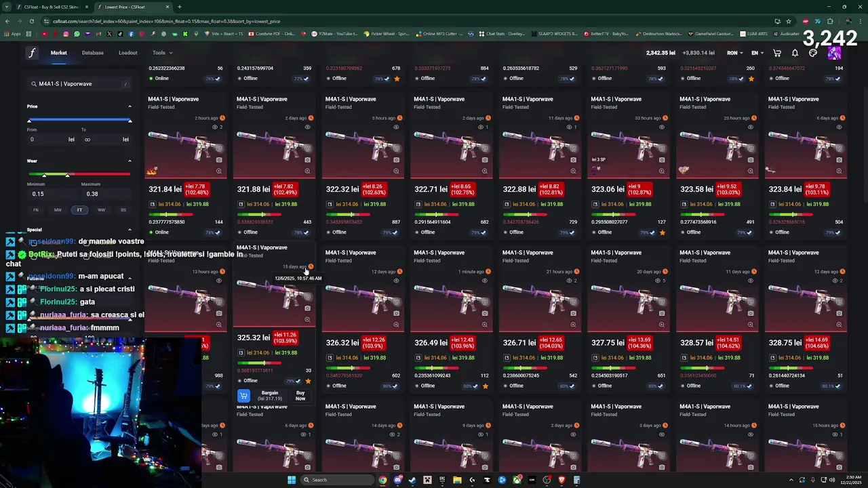Screen dimensions: 868x488
Task: Click the eye icon on the 323.58 lei listing
Action: [751, 127]
